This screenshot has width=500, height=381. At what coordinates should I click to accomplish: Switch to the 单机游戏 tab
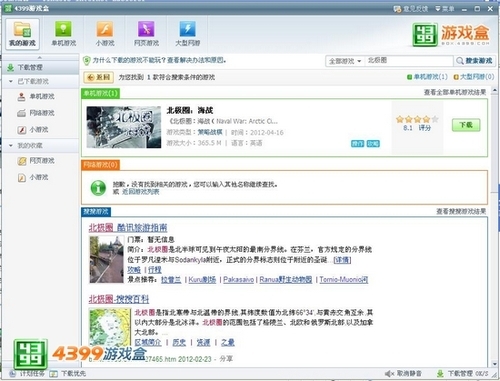(63, 34)
